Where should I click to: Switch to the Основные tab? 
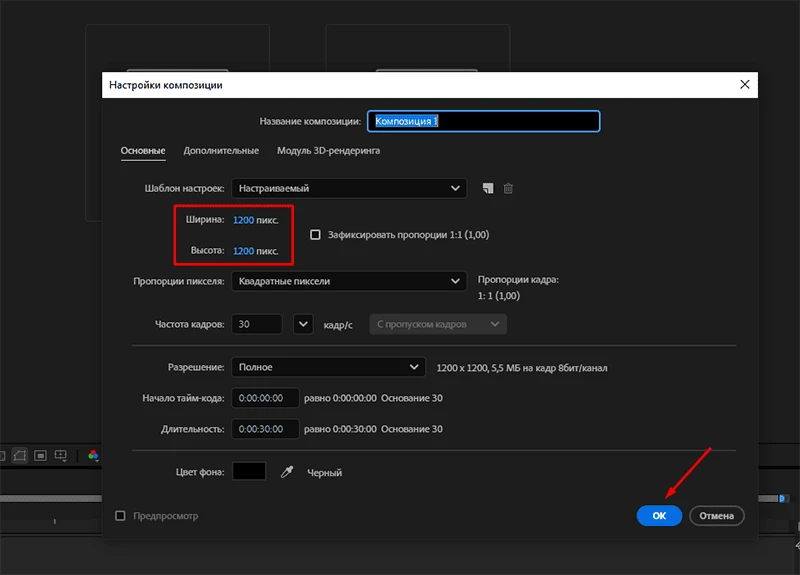(143, 151)
